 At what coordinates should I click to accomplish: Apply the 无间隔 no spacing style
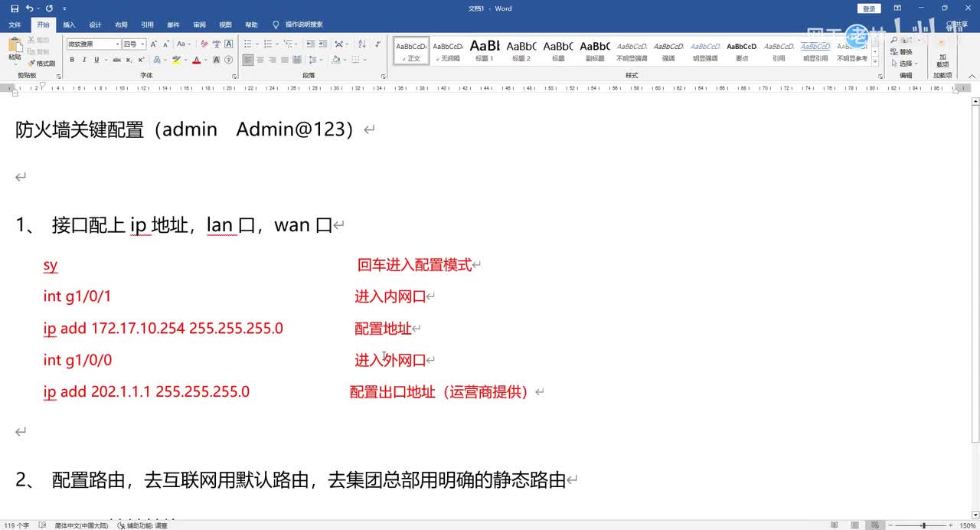pos(448,51)
